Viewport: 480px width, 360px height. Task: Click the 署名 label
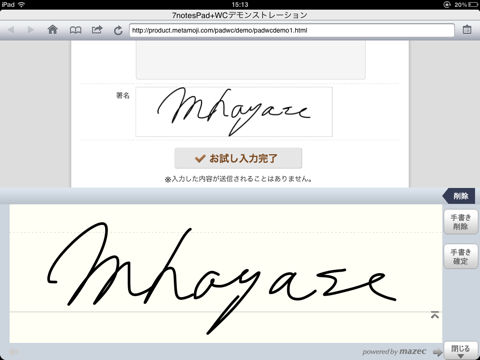click(123, 96)
